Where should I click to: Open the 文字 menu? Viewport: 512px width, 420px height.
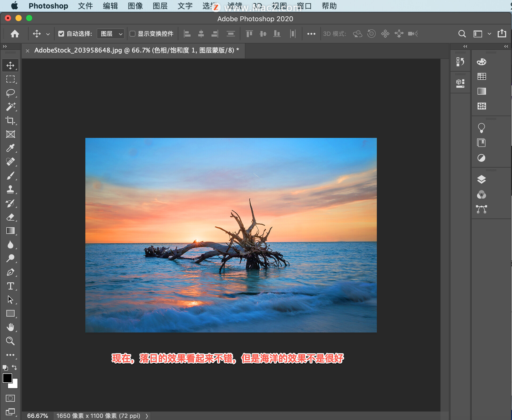click(x=185, y=6)
